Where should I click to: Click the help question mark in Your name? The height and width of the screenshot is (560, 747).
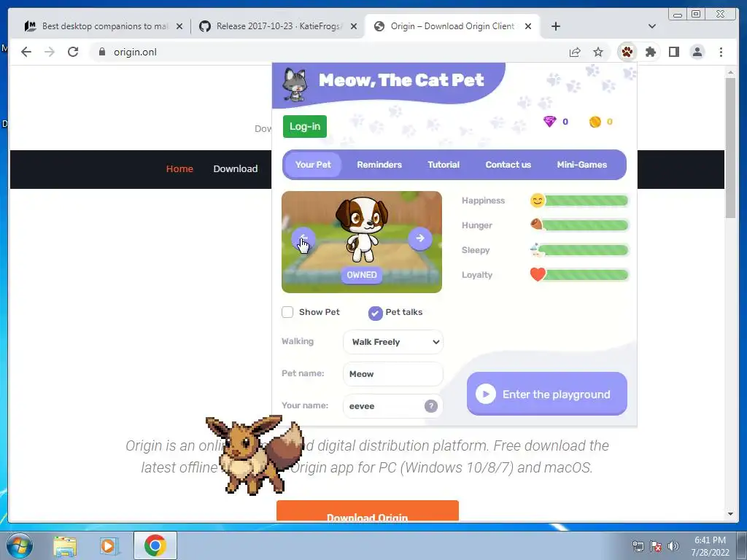(430, 405)
